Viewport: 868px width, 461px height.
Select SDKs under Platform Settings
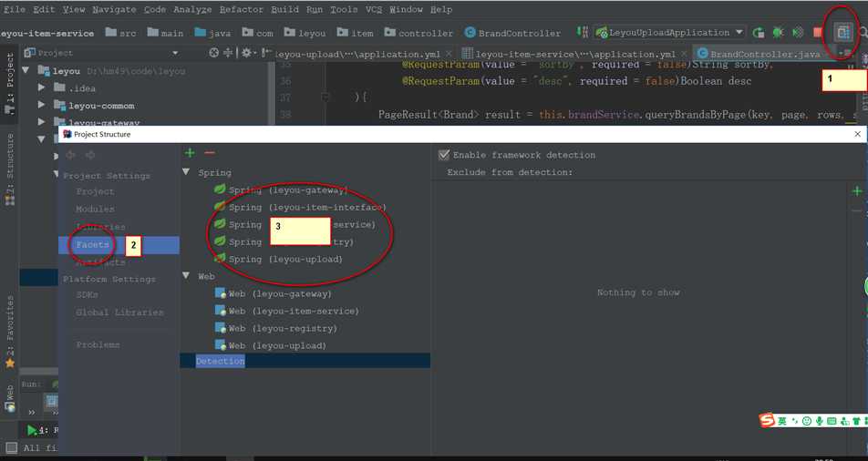(87, 295)
